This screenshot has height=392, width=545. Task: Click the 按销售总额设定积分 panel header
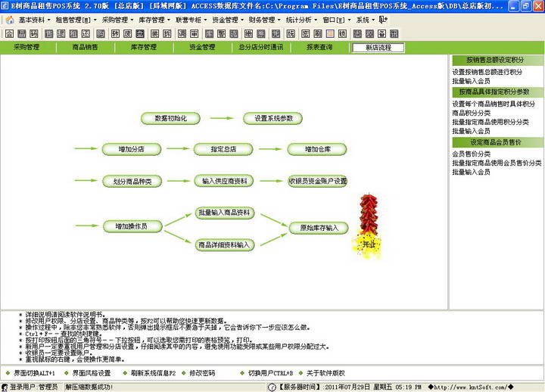[x=497, y=60]
